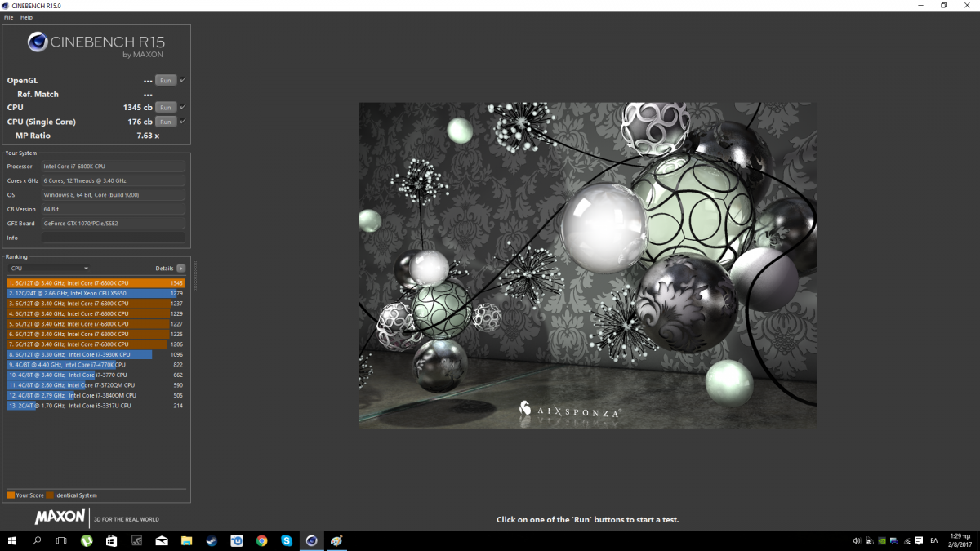Viewport: 980px width, 551px height.
Task: Open Windows Store from the taskbar
Action: point(111,540)
